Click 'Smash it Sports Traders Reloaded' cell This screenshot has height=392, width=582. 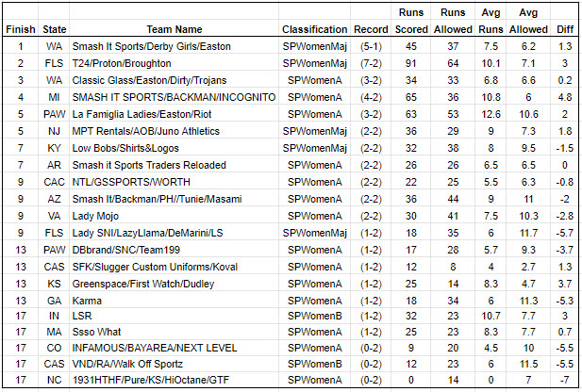149,165
